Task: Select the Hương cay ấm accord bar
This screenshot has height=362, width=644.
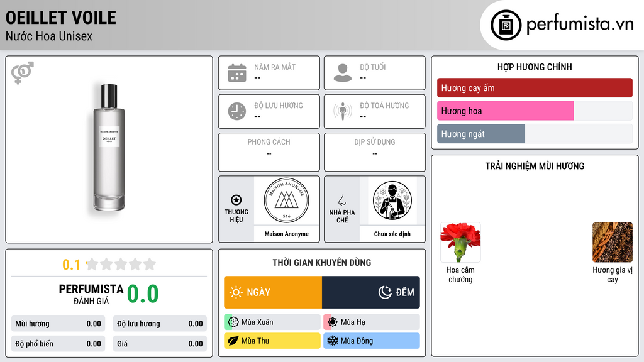Action: pyautogui.click(x=535, y=88)
